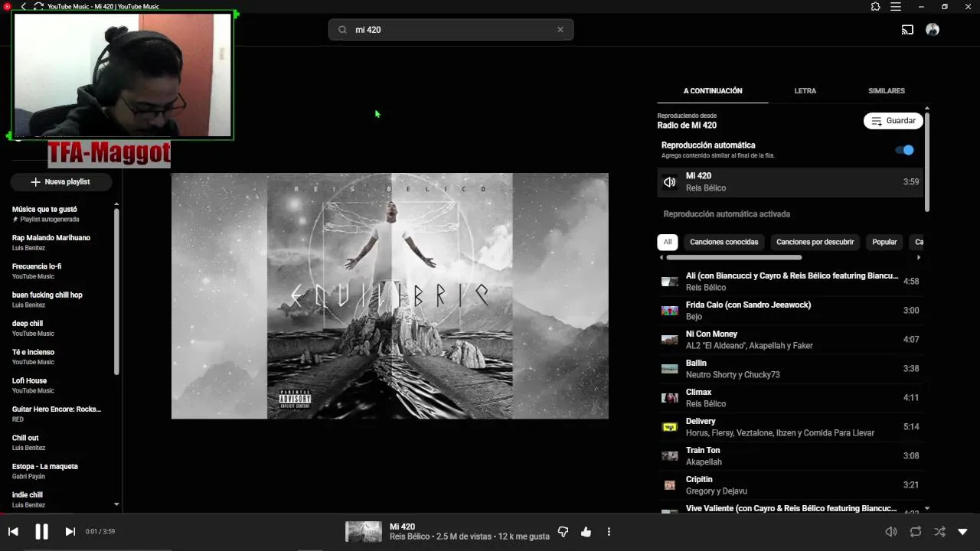This screenshot has height=551, width=980.
Task: Click the volume speaker icon in player bar
Action: [891, 532]
